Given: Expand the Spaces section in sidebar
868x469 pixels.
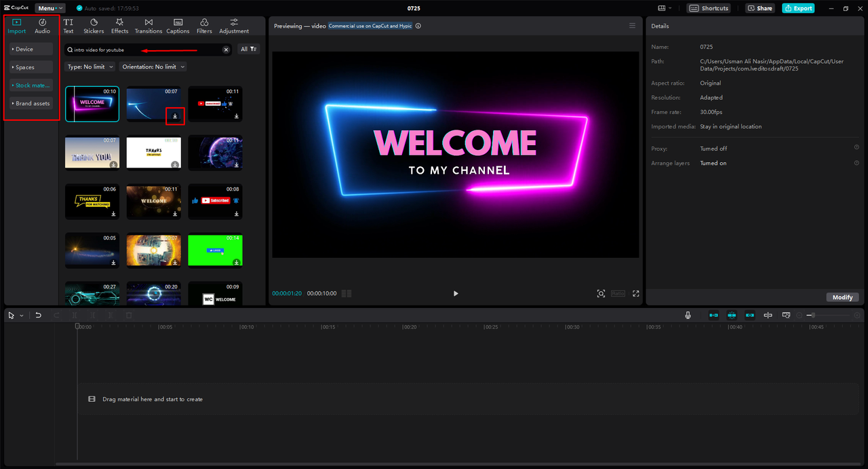Looking at the screenshot, I should pos(31,67).
